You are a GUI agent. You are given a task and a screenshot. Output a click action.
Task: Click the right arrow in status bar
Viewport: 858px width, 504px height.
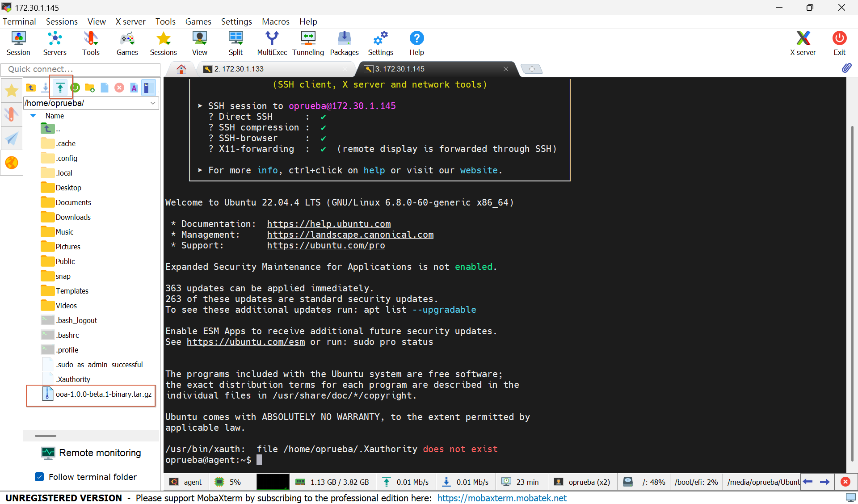click(824, 482)
